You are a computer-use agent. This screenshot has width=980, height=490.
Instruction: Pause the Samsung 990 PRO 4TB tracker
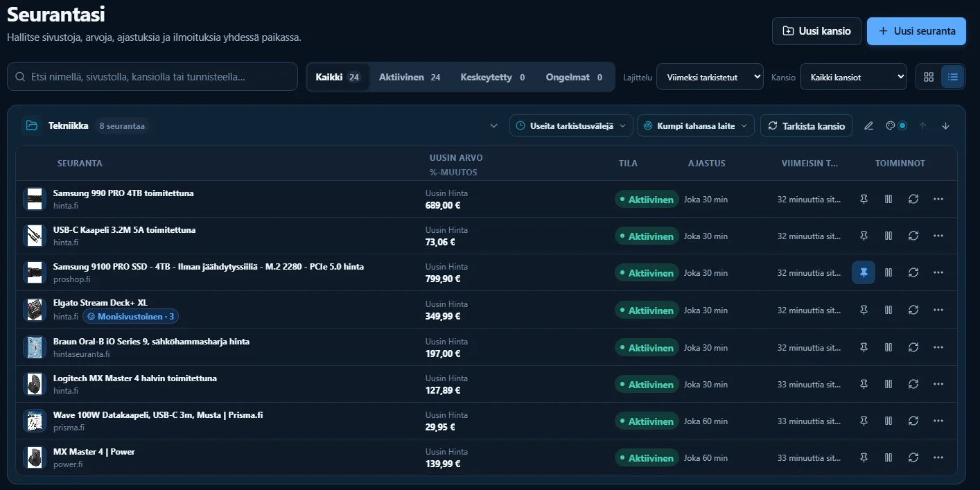889,199
